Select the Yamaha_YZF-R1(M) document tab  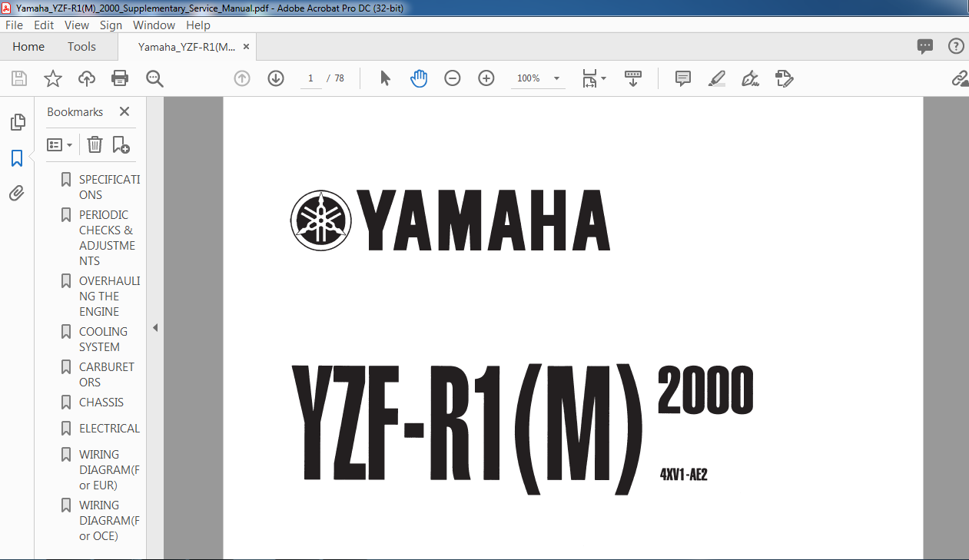click(x=187, y=47)
